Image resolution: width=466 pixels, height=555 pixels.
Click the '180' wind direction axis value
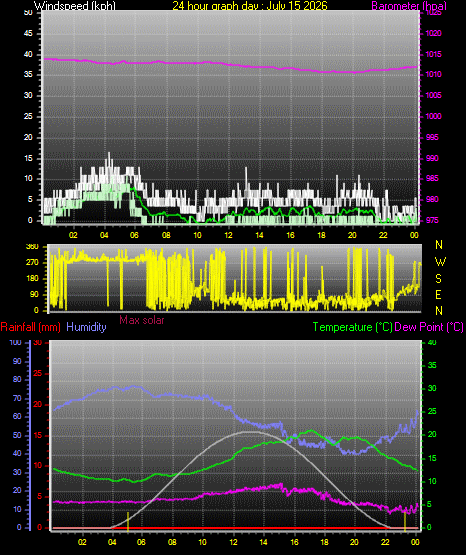tap(32, 279)
